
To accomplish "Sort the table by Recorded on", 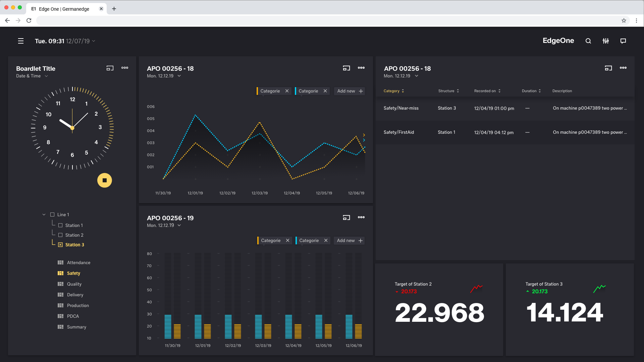I will (487, 91).
